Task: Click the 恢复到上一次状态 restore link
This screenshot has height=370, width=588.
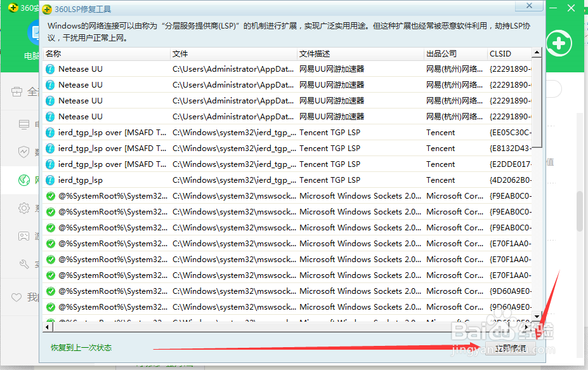Action: (x=81, y=348)
